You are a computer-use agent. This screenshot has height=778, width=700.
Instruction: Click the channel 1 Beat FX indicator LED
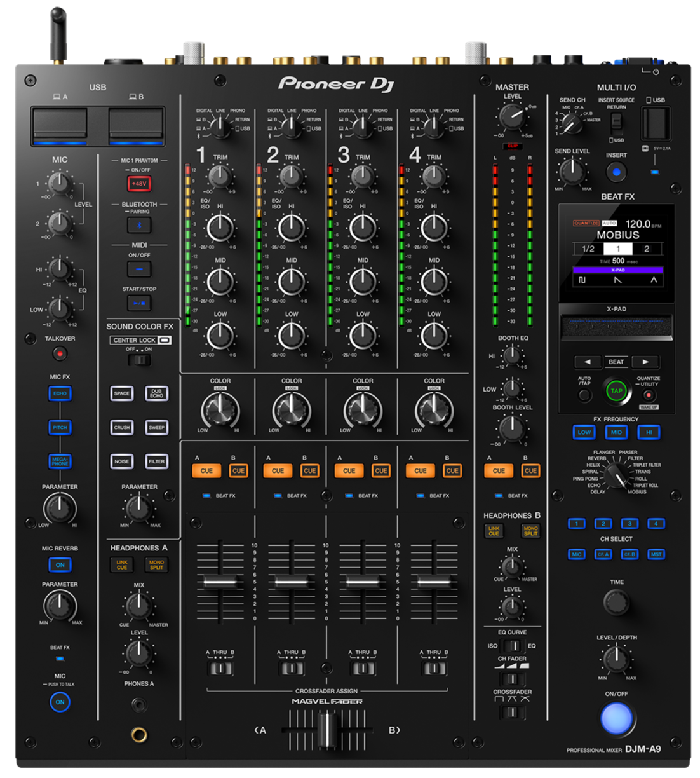tap(206, 495)
